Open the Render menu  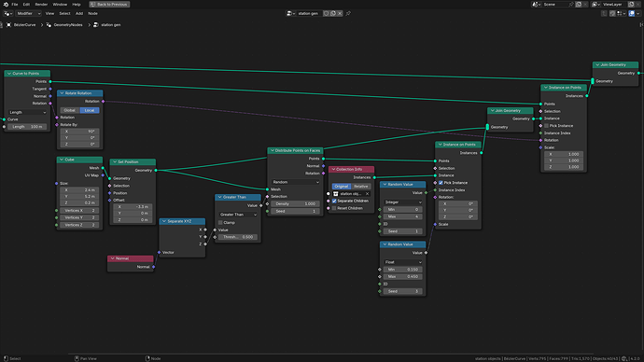pos(41,4)
